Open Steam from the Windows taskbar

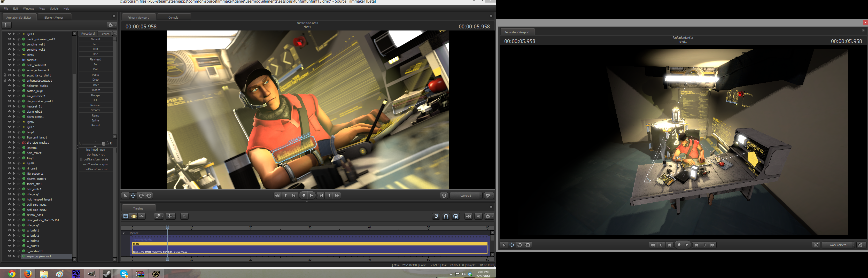click(x=107, y=274)
